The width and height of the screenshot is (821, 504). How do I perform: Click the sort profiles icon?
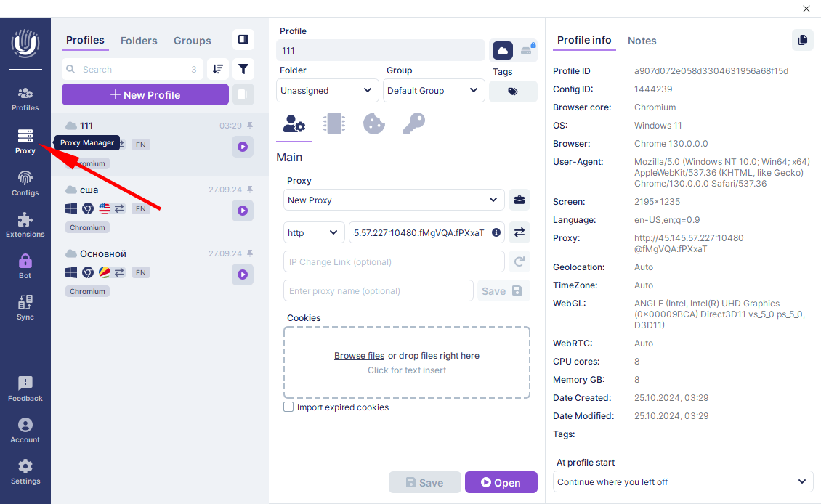(217, 69)
